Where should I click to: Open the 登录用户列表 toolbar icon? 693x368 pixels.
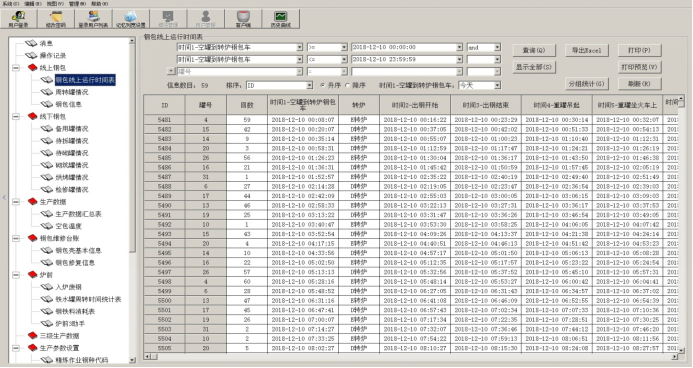point(93,19)
